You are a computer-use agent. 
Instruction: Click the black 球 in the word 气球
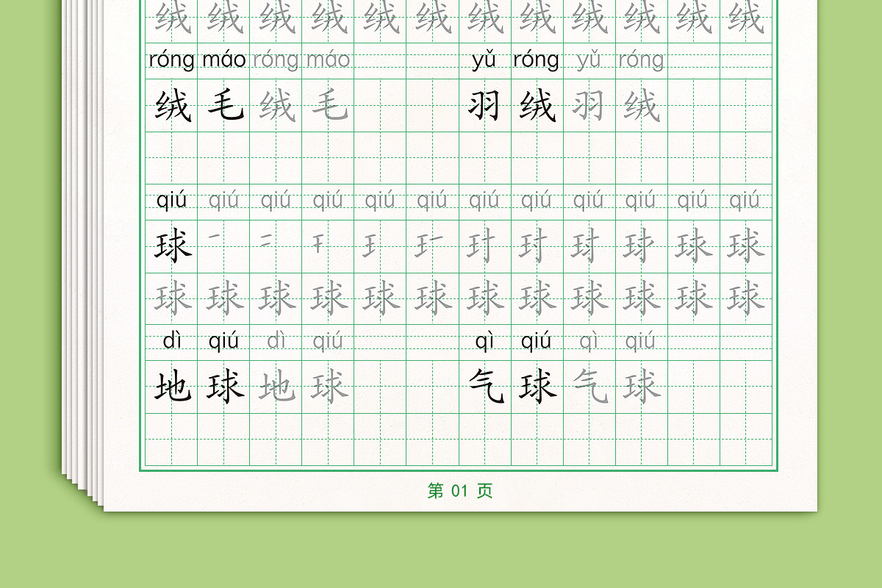tap(537, 387)
